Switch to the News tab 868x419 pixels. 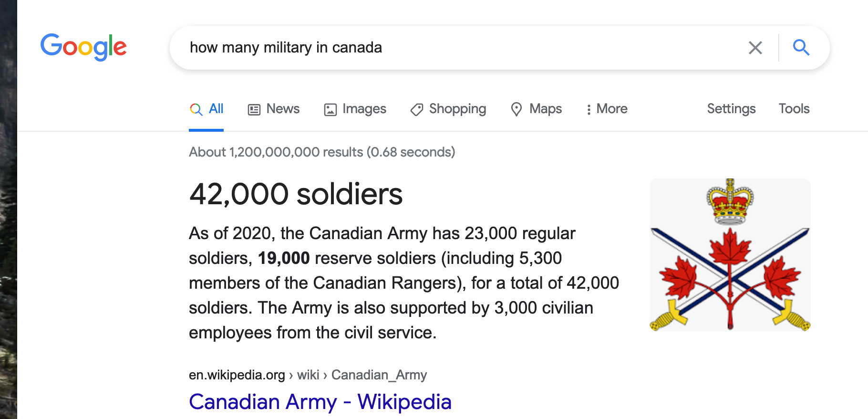coord(283,109)
